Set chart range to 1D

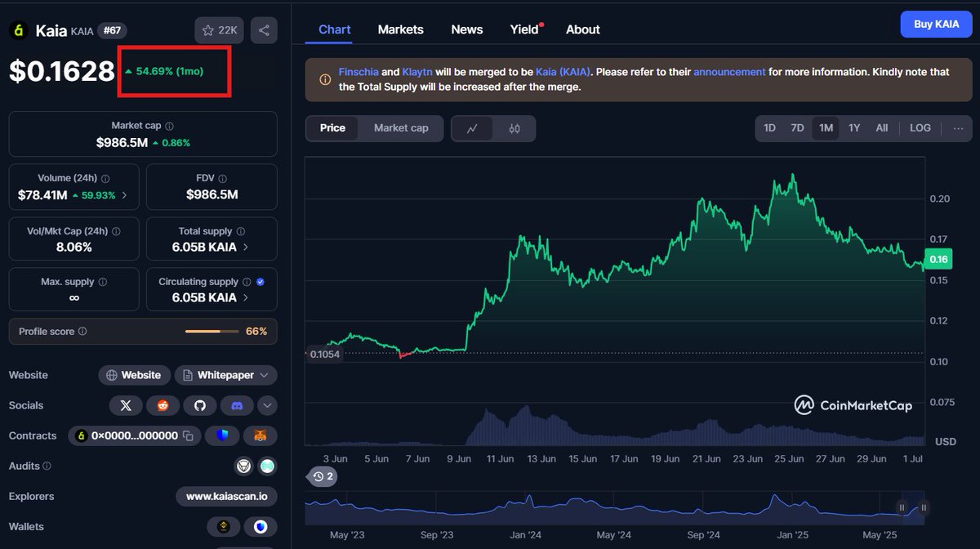tap(769, 128)
